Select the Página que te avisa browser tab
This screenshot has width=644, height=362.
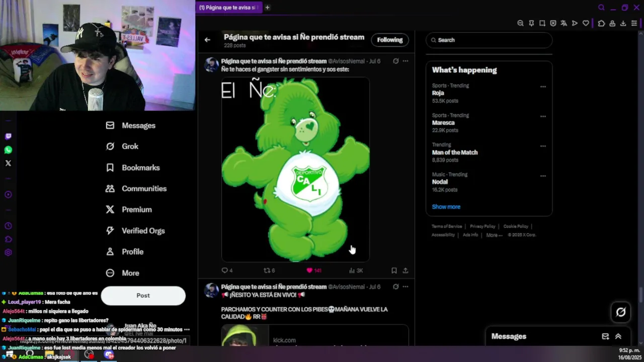tap(228, 8)
